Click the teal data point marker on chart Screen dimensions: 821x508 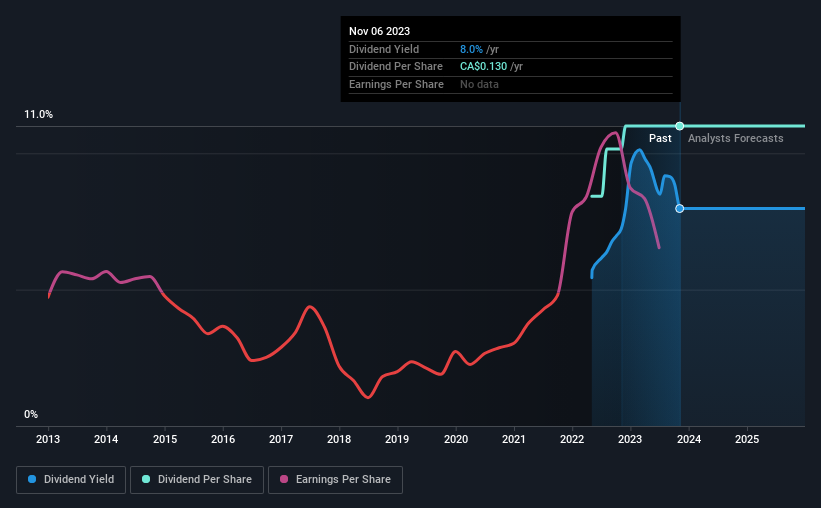pos(680,126)
